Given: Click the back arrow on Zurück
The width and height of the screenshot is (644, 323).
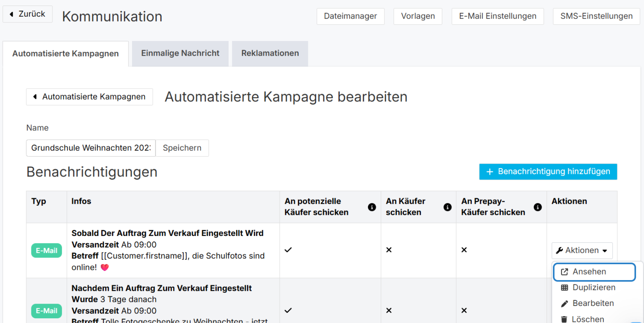Looking at the screenshot, I should pos(12,14).
